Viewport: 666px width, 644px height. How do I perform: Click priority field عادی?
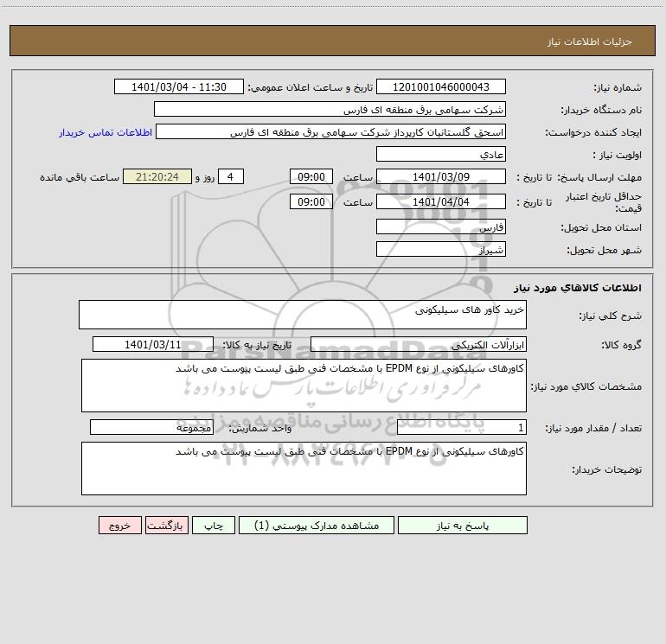441,154
